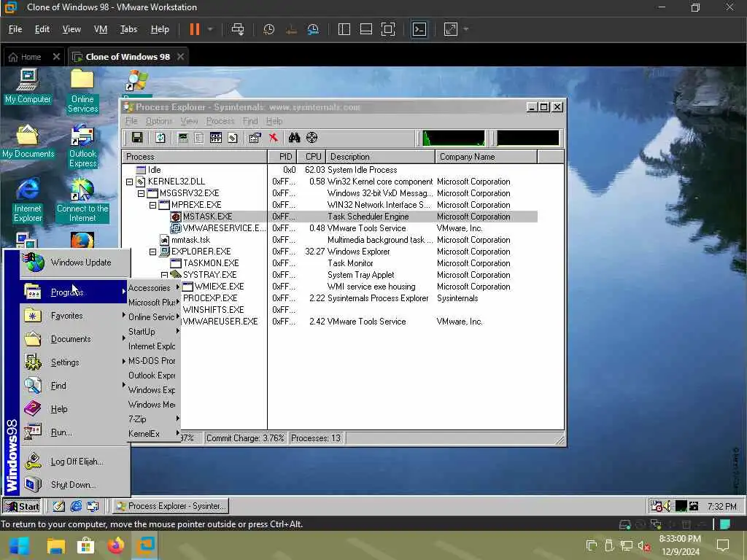Collapse the EXPLORER.EXE tree node

coord(152,252)
